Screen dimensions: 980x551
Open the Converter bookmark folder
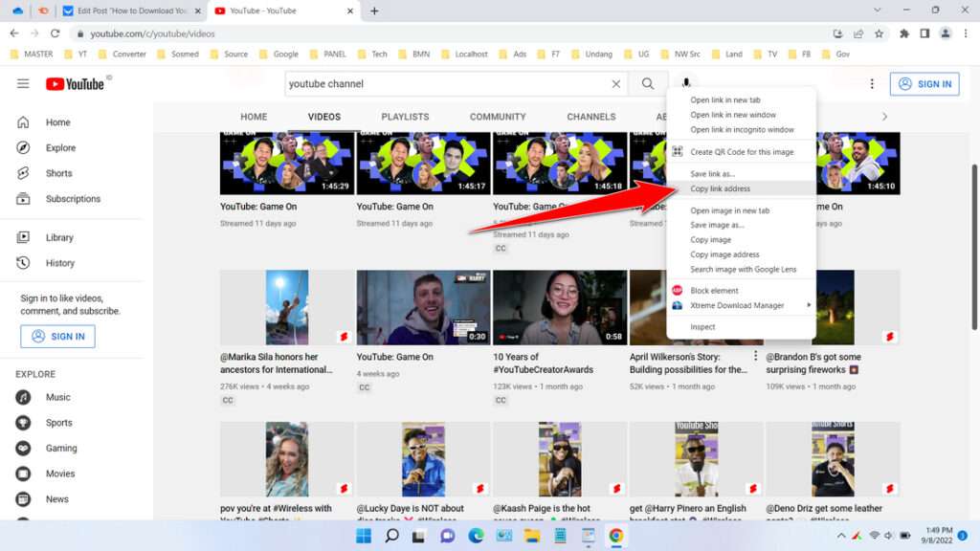coord(122,55)
